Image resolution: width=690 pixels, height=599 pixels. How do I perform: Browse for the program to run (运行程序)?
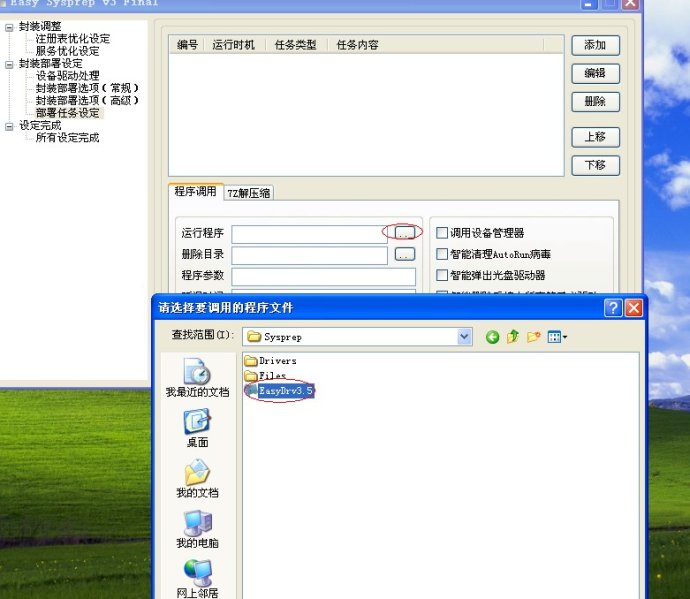pos(405,232)
